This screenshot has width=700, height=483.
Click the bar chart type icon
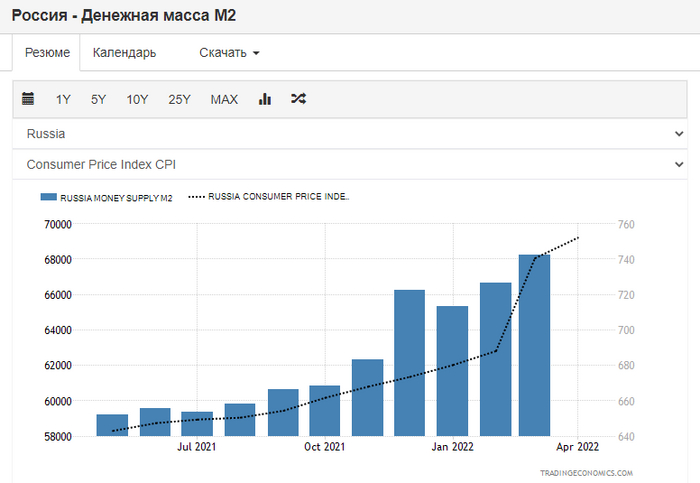click(x=265, y=99)
